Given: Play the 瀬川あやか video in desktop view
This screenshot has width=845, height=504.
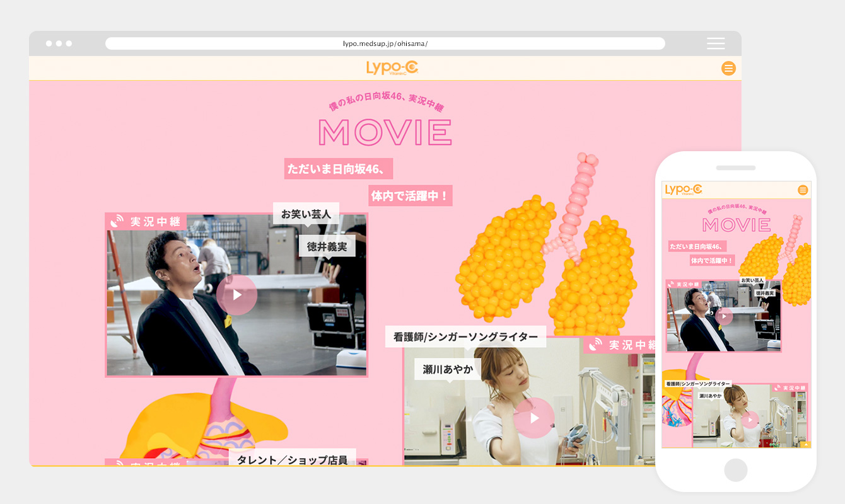Looking at the screenshot, I should click(x=534, y=418).
